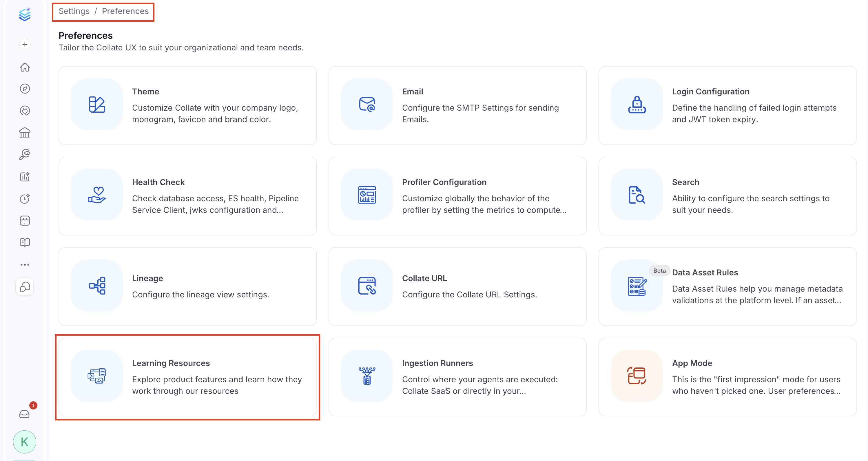The width and height of the screenshot is (868, 461).
Task: Click "Configure the Collate URL Settings." text
Action: pyautogui.click(x=469, y=295)
